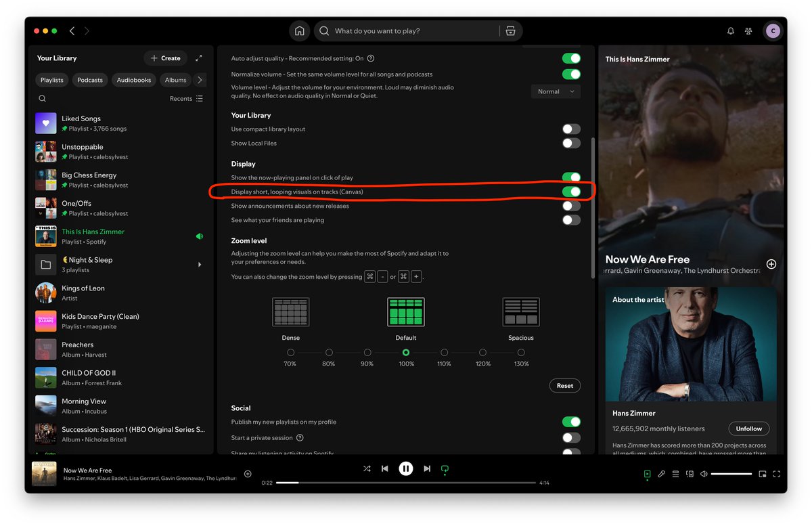Open the profile avatar menu
The height and width of the screenshot is (526, 812).
pyautogui.click(x=773, y=31)
